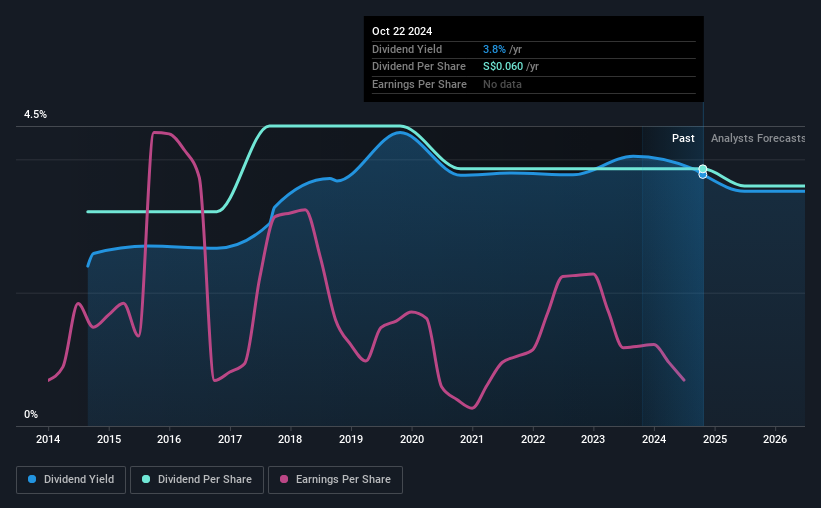Click the No data earnings value
This screenshot has height=508, width=821.
point(502,84)
